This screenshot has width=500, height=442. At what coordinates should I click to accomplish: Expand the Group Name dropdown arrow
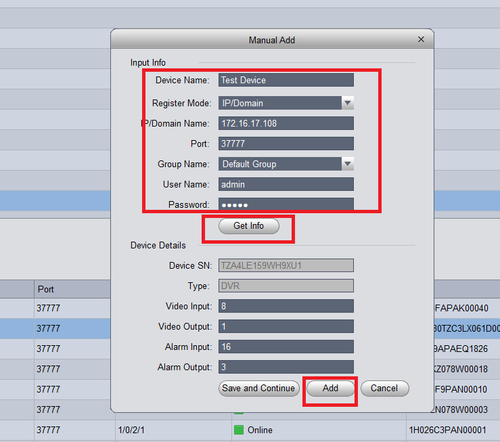tap(348, 164)
